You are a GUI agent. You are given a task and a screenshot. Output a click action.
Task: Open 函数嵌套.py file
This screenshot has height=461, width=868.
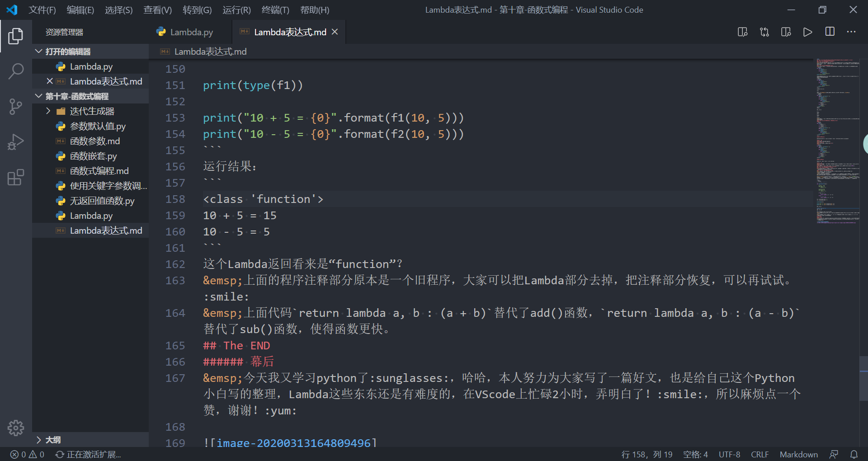pos(90,156)
